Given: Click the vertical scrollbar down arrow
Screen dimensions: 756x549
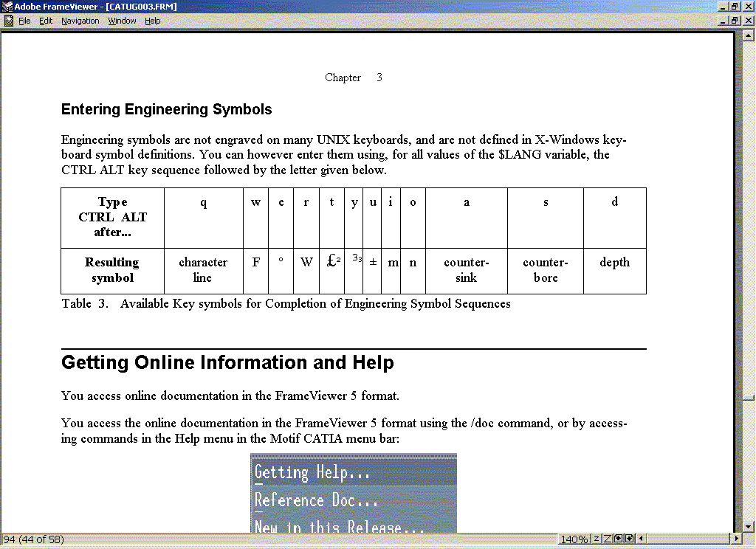Looking at the screenshot, I should click(x=749, y=526).
